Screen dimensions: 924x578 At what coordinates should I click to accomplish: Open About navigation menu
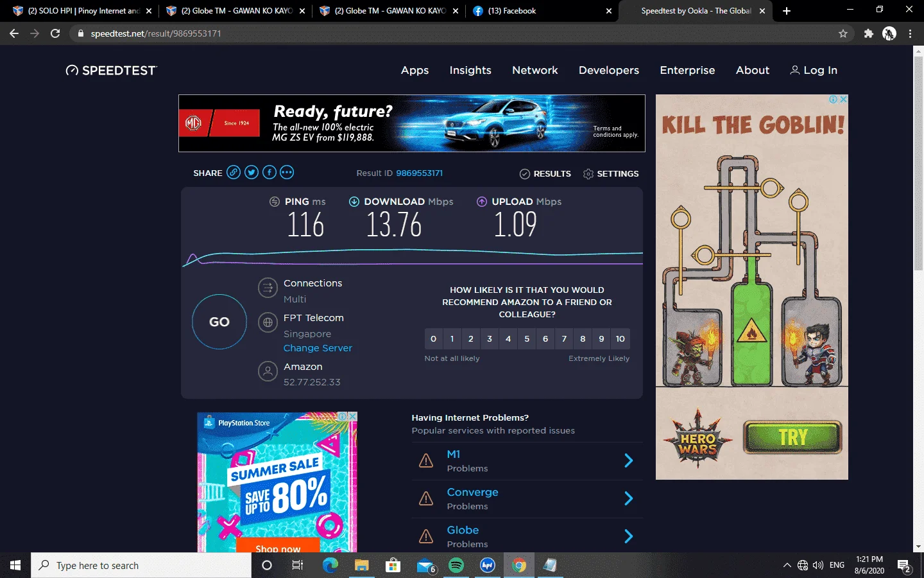click(753, 71)
